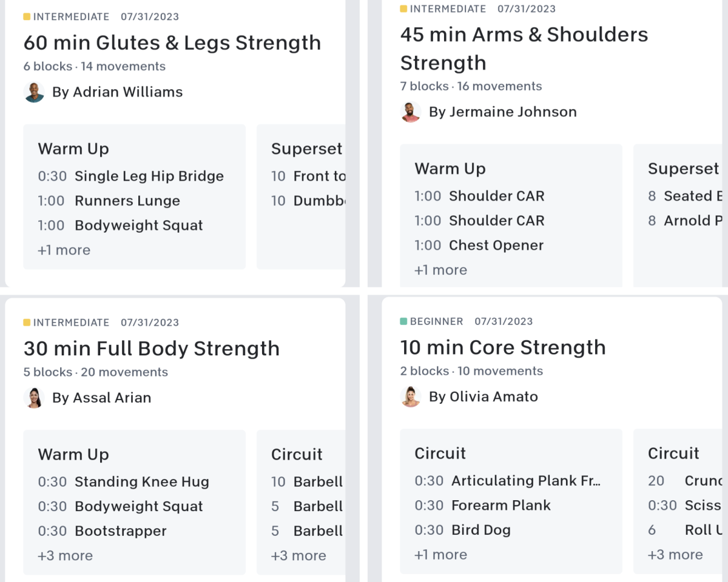Viewport: 728px width, 582px height.
Task: Click Adrian Williams' profile avatar
Action: pos(34,92)
